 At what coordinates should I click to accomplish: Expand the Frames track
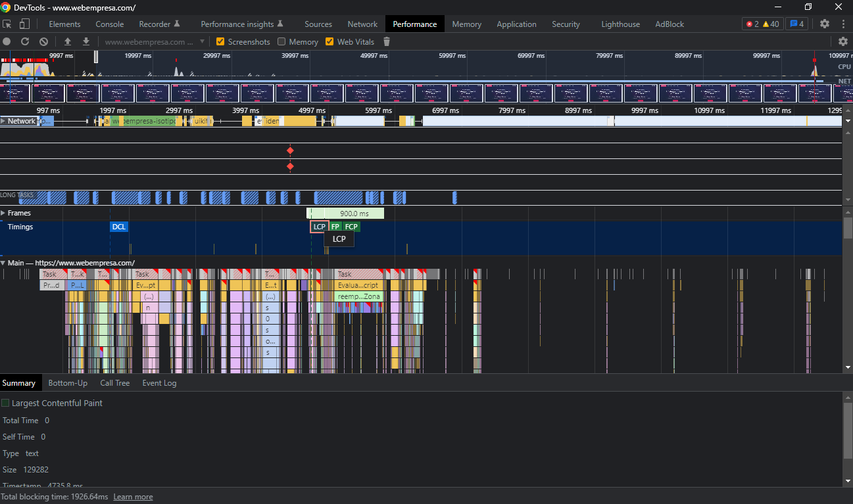[3, 213]
